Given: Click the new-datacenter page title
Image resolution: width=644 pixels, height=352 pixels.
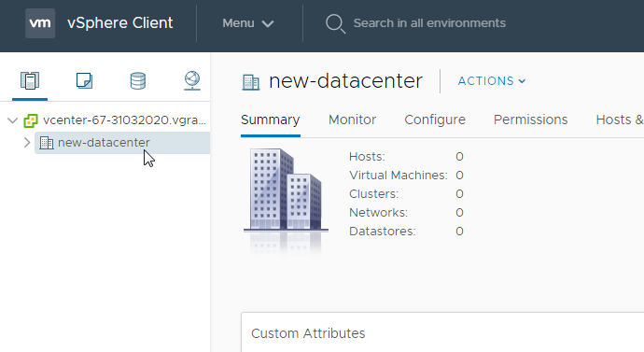Looking at the screenshot, I should pos(345,81).
